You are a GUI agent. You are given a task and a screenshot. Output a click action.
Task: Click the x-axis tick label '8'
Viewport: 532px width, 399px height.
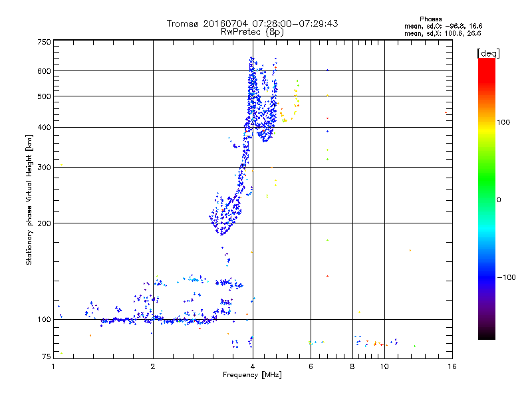click(x=352, y=366)
